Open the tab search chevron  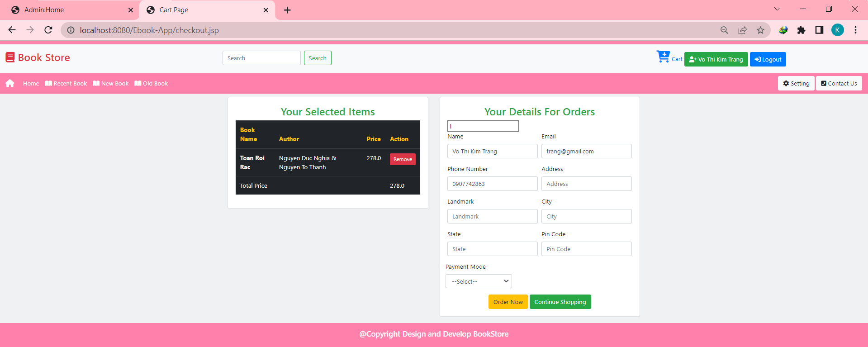[777, 9]
